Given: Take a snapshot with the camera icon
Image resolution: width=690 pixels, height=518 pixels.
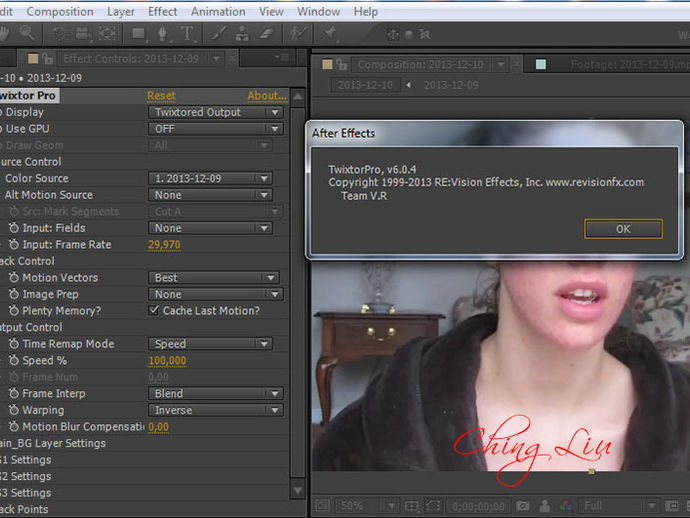Looking at the screenshot, I should click(522, 506).
